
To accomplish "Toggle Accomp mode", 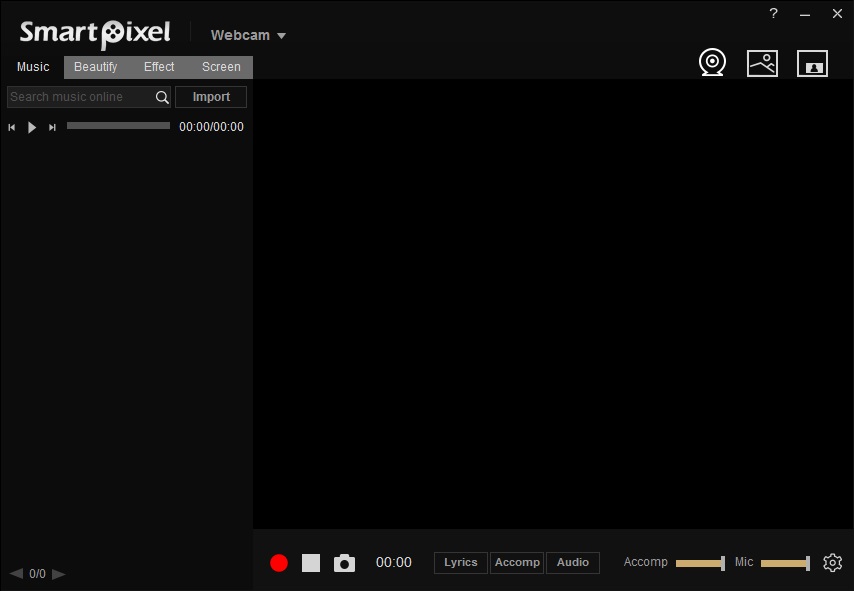I will (x=517, y=562).
